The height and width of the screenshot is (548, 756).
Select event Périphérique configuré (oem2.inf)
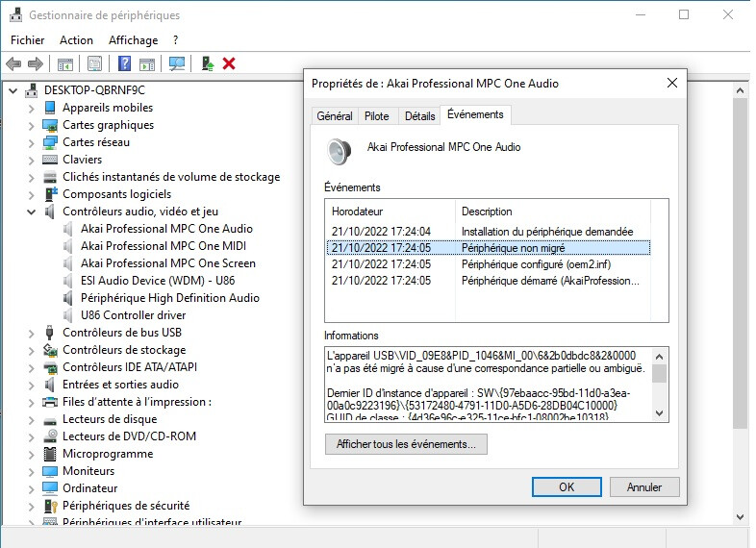click(488, 264)
